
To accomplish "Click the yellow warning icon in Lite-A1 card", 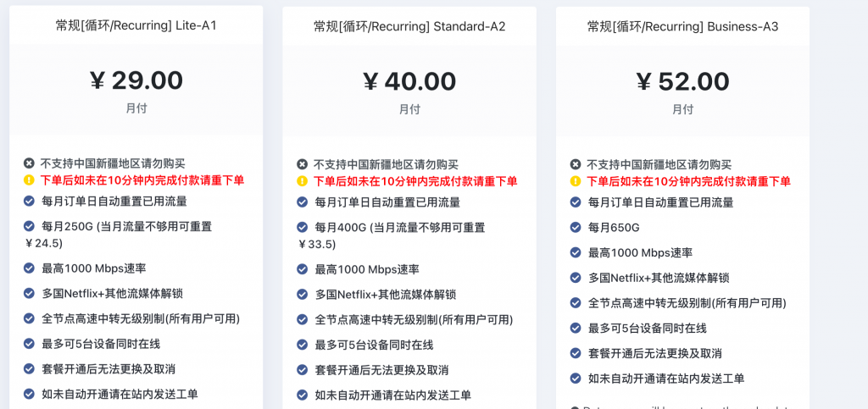I will click(x=29, y=180).
